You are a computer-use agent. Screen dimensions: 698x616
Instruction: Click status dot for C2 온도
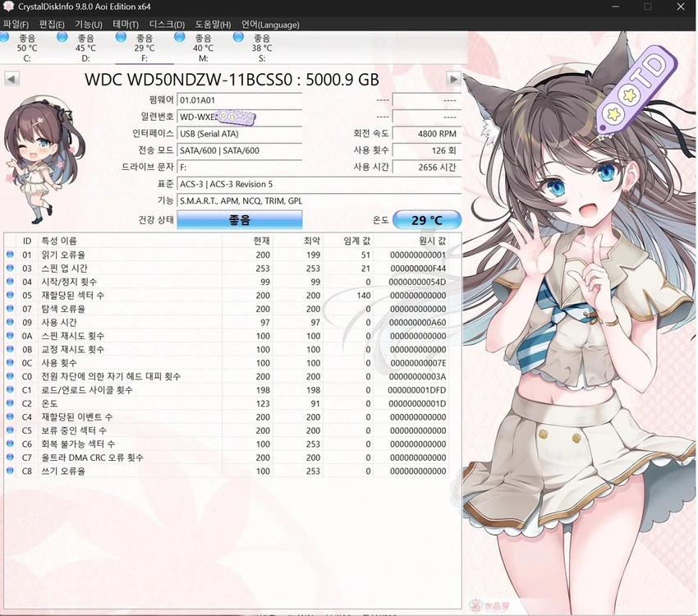(10, 402)
